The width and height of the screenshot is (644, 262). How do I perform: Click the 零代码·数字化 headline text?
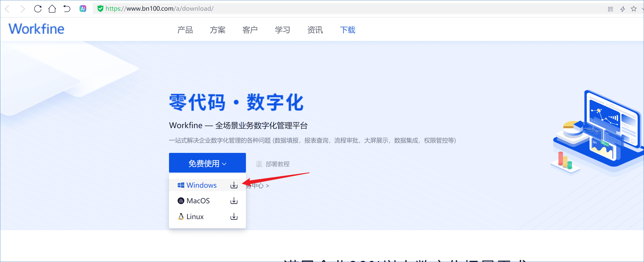(236, 102)
